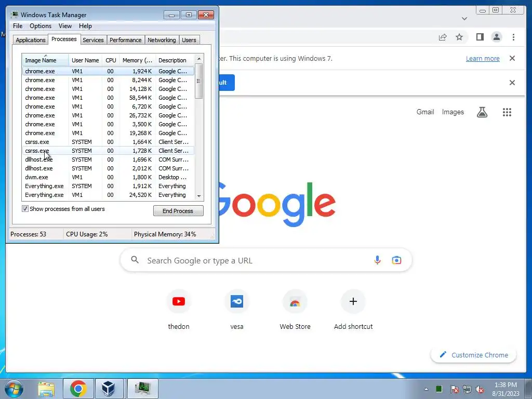Viewport: 532px width, 399px height.
Task: Click the process list scrollbar thumb
Action: pos(199,81)
